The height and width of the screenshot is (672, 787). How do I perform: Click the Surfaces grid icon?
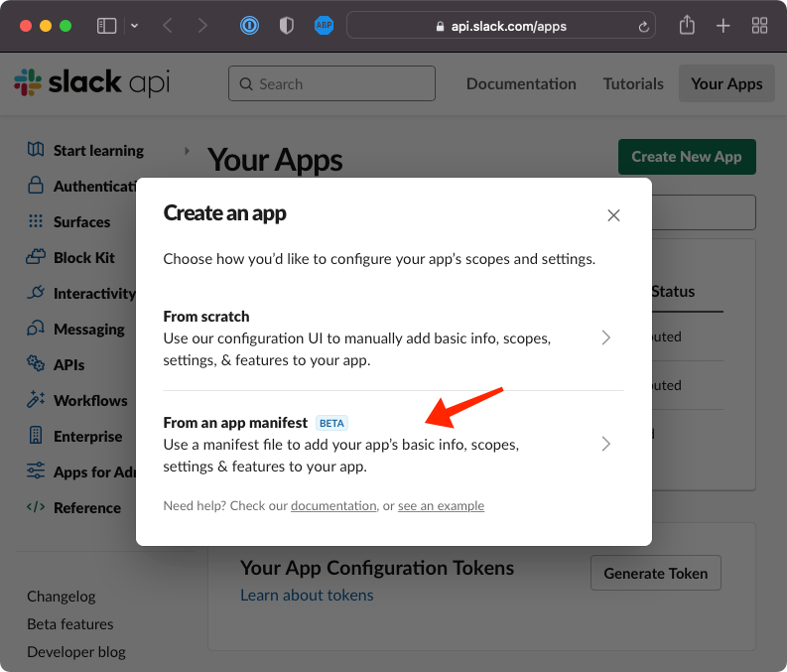pyautogui.click(x=35, y=220)
